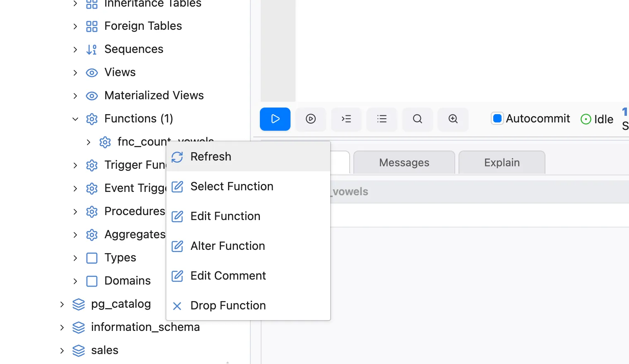Image resolution: width=629 pixels, height=364 pixels.
Task: Click the zoom-in magnifier toolbar icon
Action: click(453, 119)
